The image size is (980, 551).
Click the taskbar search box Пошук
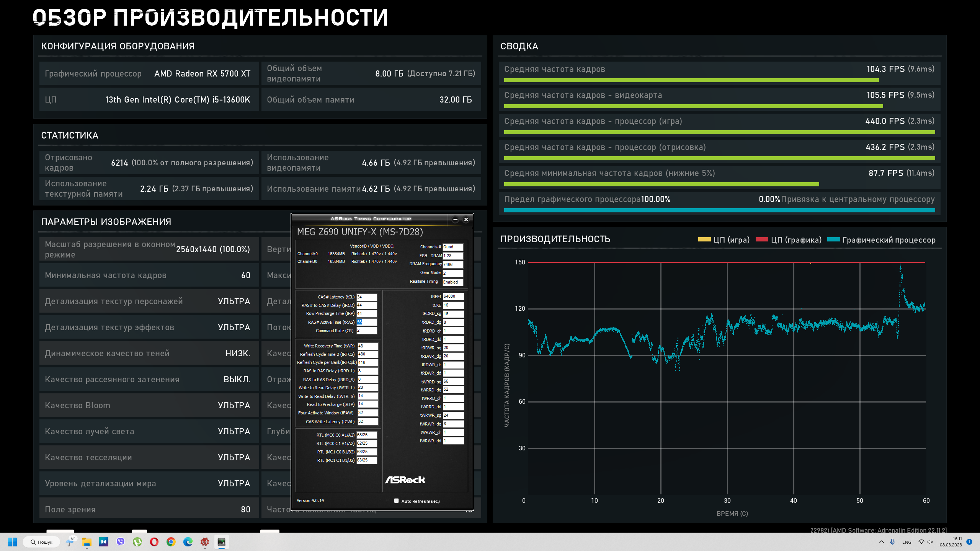[x=41, y=542]
